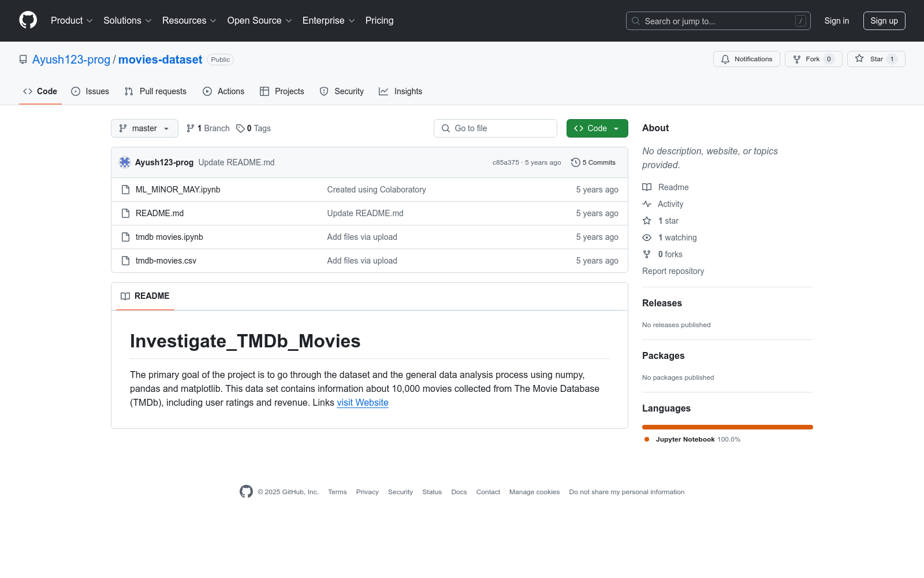Screen dimensions: 924x578
Task: Click the Ayush123-prog commit avatar
Action: pos(125,162)
